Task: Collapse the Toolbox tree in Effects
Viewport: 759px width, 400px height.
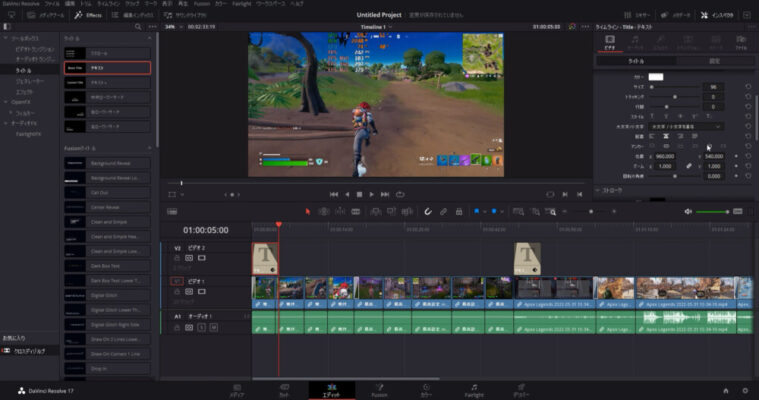Action: coord(6,38)
